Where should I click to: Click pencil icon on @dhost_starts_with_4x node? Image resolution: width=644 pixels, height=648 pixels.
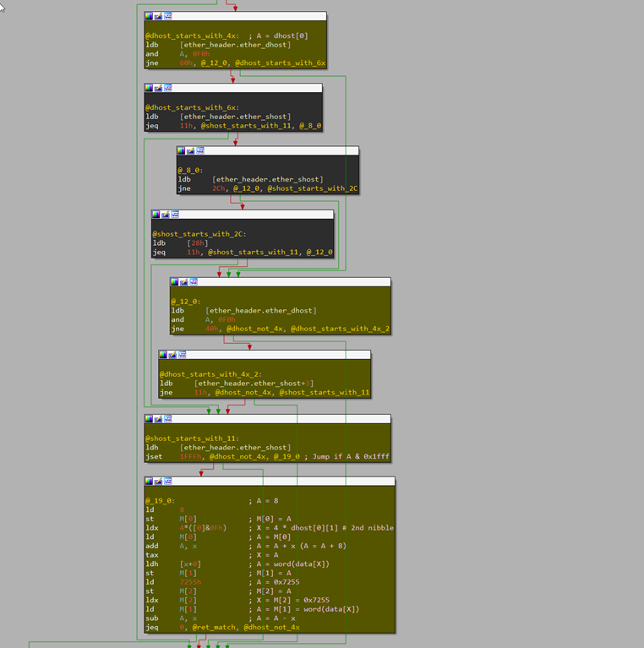click(158, 16)
